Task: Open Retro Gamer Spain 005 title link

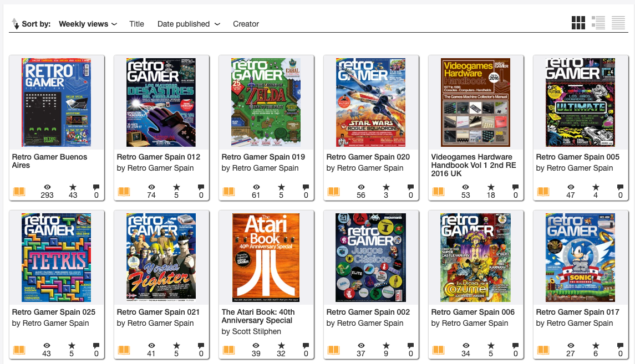Action: click(578, 157)
